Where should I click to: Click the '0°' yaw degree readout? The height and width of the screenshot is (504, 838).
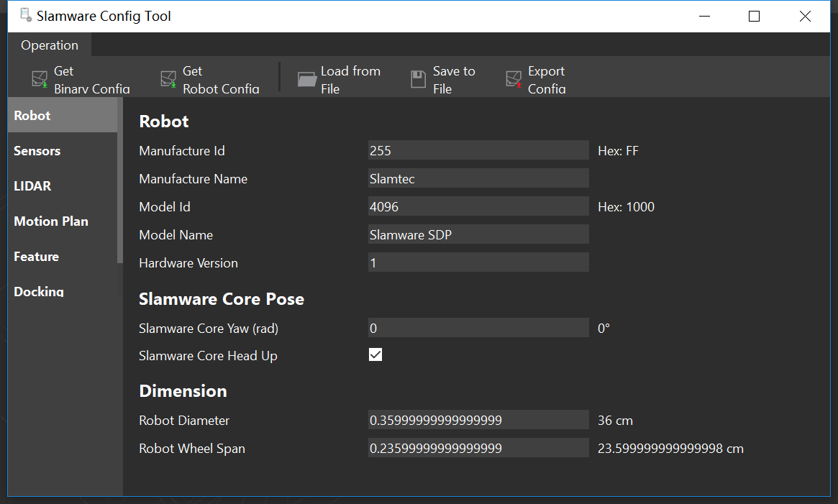point(604,328)
